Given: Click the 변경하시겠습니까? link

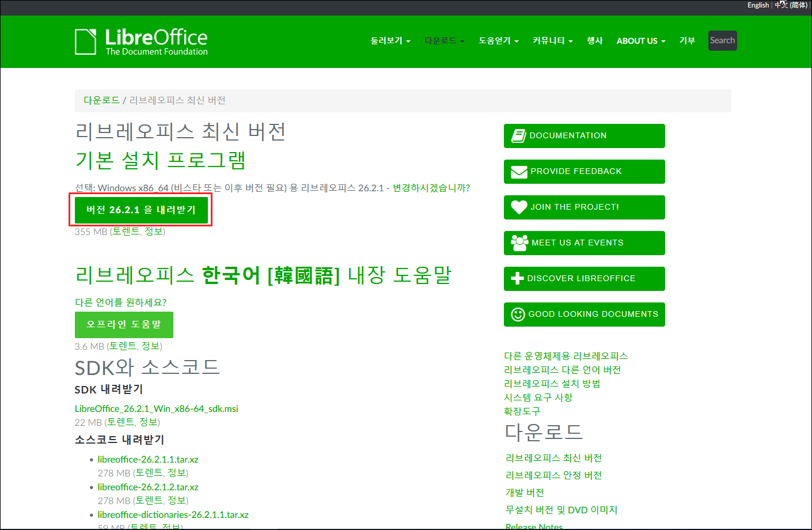Looking at the screenshot, I should 431,188.
